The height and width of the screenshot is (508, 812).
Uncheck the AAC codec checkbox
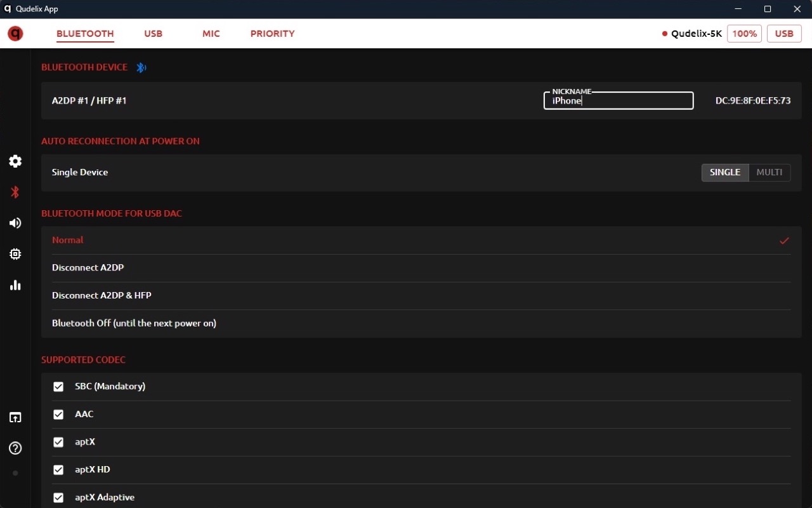pyautogui.click(x=58, y=415)
